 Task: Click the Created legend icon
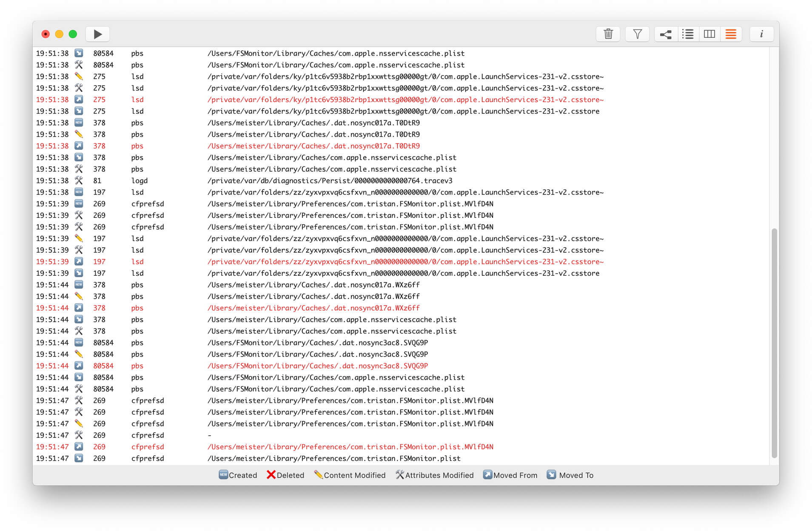223,474
